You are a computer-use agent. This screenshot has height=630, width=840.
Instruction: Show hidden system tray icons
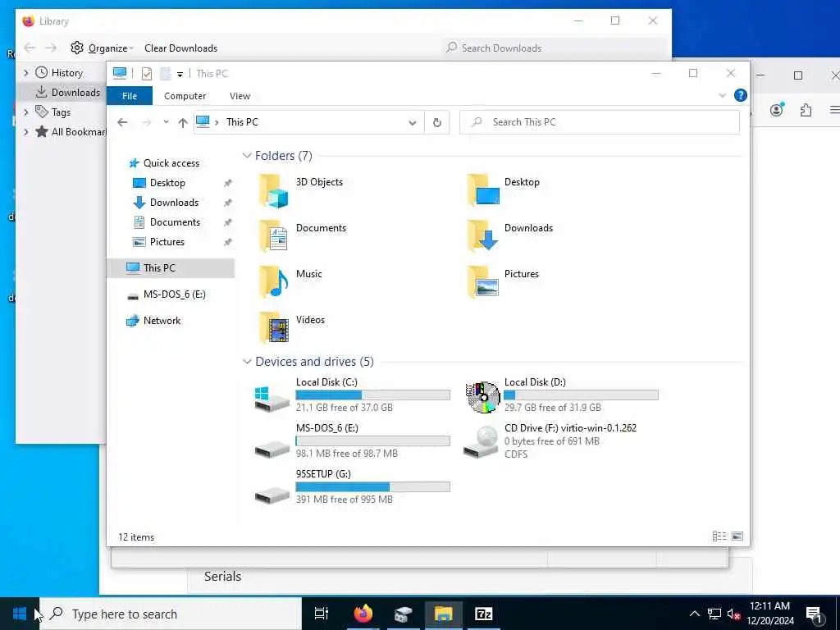[x=694, y=614]
